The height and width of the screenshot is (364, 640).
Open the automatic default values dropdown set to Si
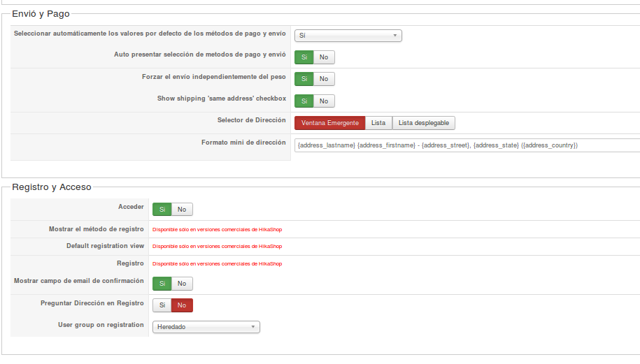click(348, 36)
